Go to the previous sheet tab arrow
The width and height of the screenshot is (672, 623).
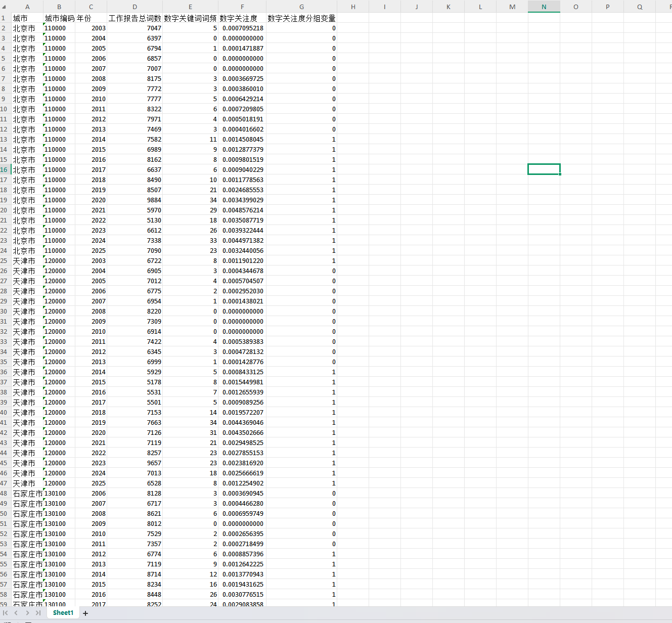[16, 613]
